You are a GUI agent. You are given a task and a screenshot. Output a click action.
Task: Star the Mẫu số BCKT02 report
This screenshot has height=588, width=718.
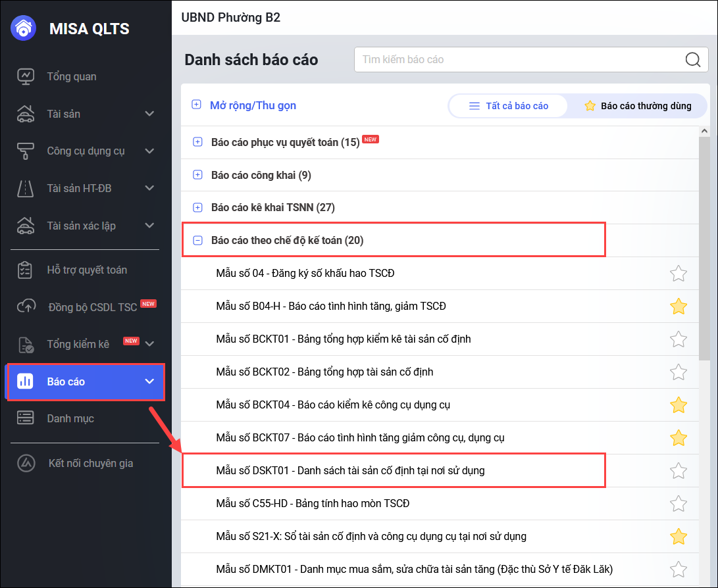click(x=678, y=372)
